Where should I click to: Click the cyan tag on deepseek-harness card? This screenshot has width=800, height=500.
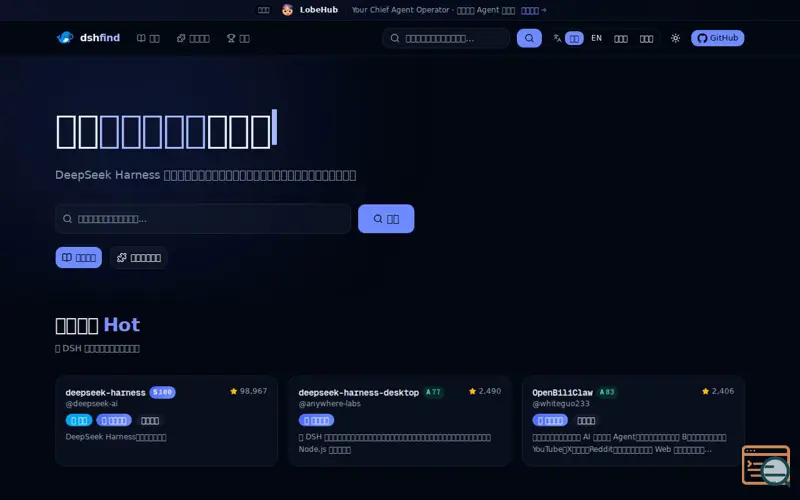[79, 420]
